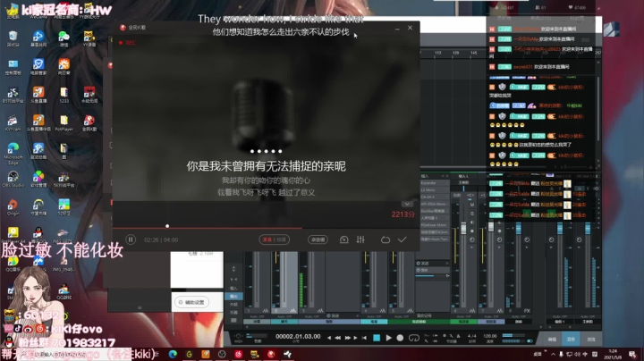Open the 软件管理 colorful desktop icon
Screen dimensions: 644x361
tap(38, 179)
